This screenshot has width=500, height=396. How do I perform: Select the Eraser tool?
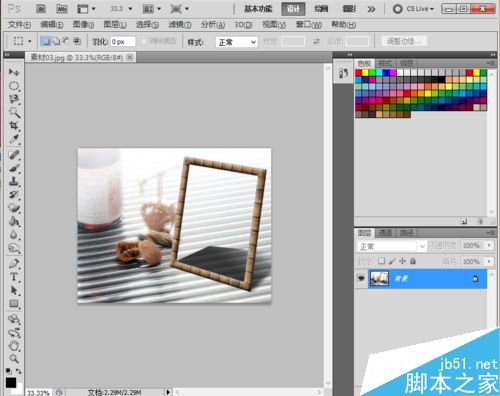click(14, 208)
